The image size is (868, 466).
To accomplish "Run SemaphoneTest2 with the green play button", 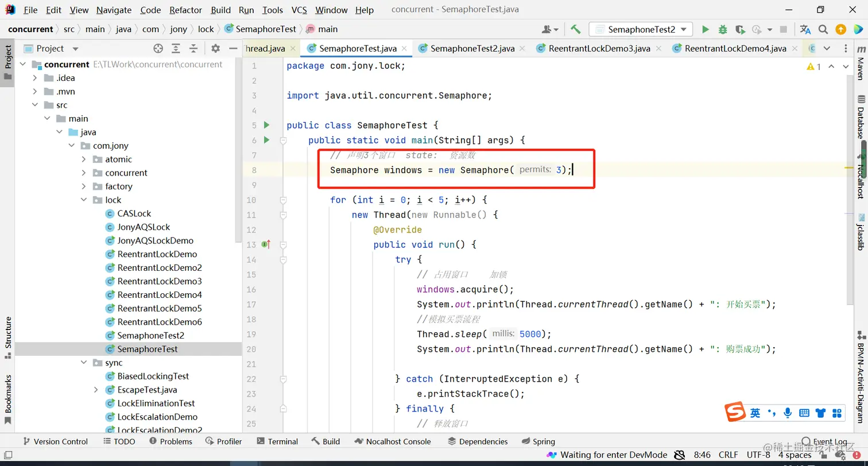I will 706,29.
